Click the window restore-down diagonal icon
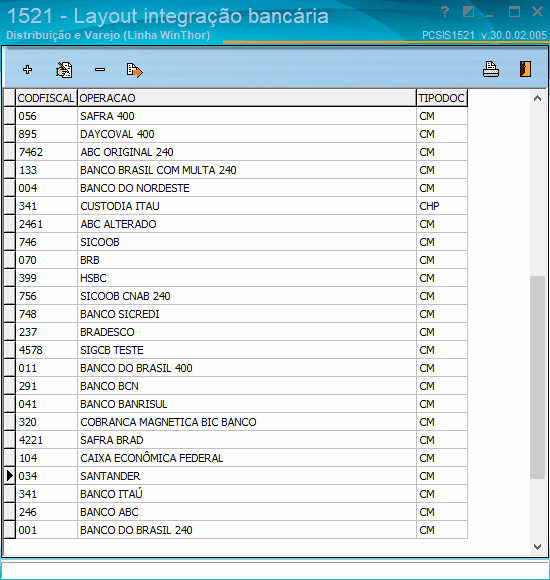The width and height of the screenshot is (550, 580). pos(468,12)
